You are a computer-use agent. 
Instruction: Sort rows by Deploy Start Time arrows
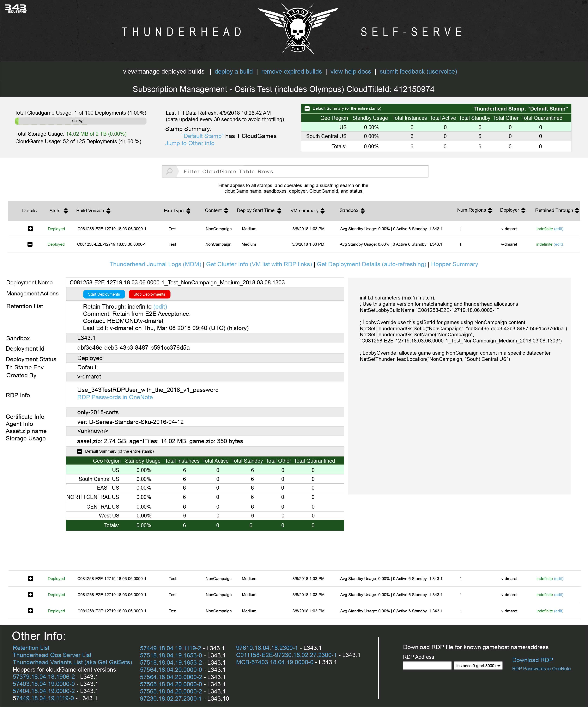click(279, 211)
